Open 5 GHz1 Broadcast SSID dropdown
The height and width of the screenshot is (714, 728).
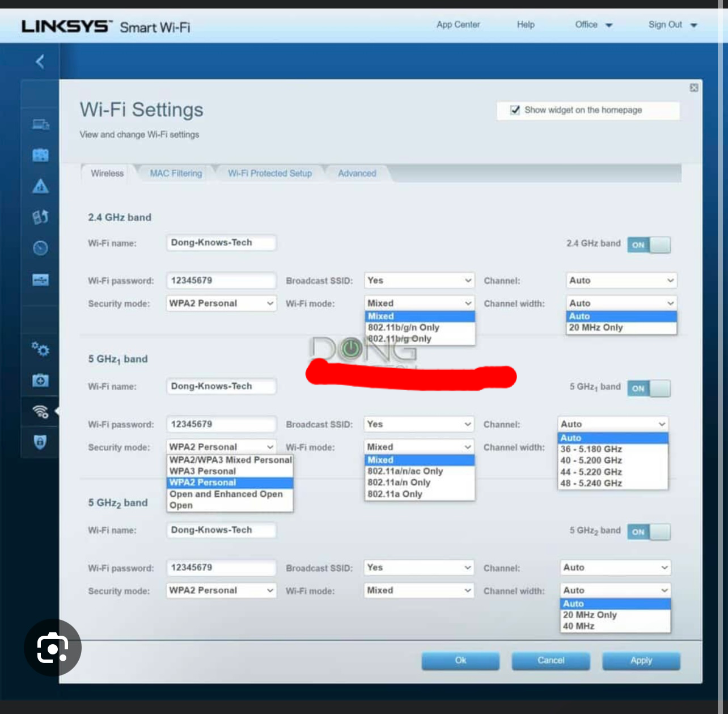(x=419, y=424)
